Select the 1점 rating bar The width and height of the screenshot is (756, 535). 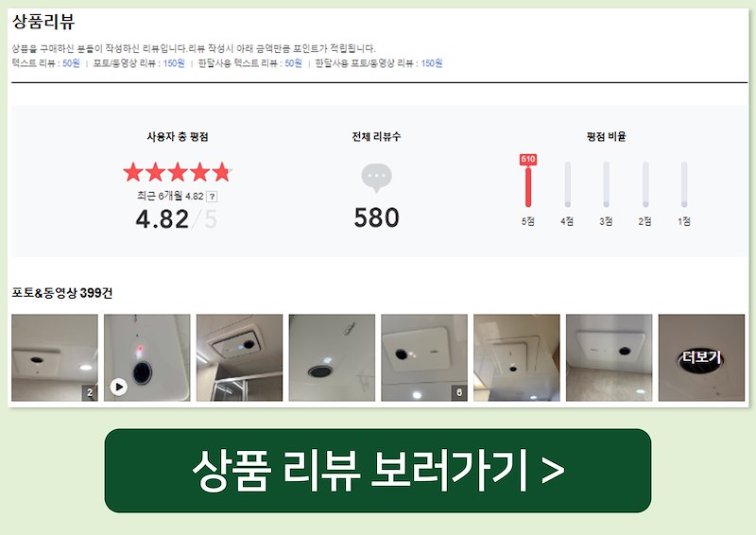click(683, 184)
